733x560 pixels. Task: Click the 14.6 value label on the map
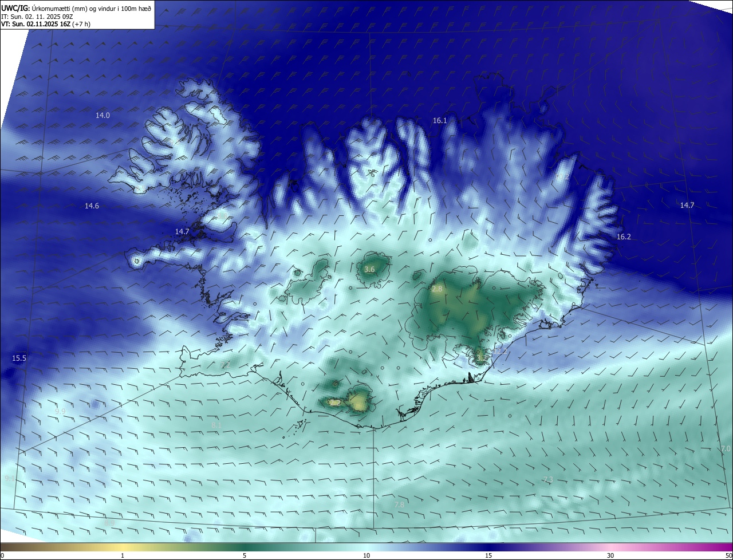click(x=92, y=206)
